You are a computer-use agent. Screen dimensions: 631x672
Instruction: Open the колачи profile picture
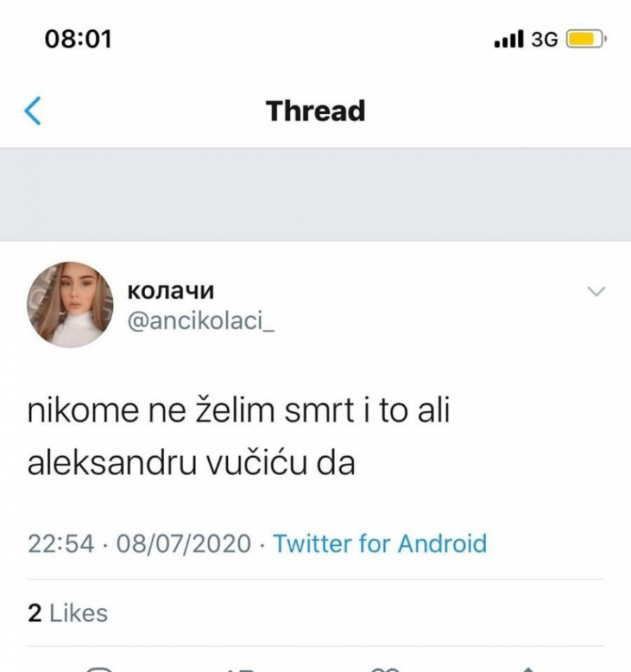coord(69,305)
